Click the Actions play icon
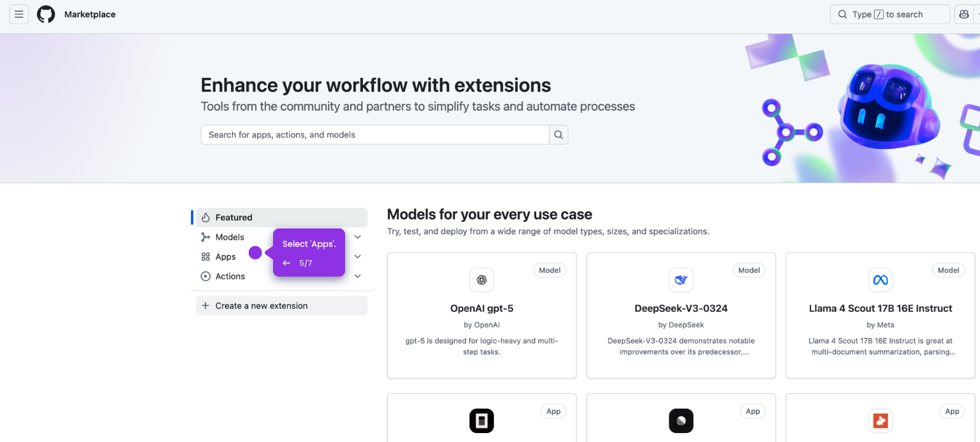 click(205, 276)
